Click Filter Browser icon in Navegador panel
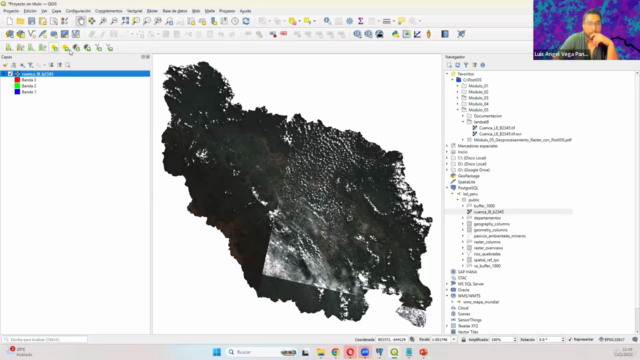 [466, 65]
